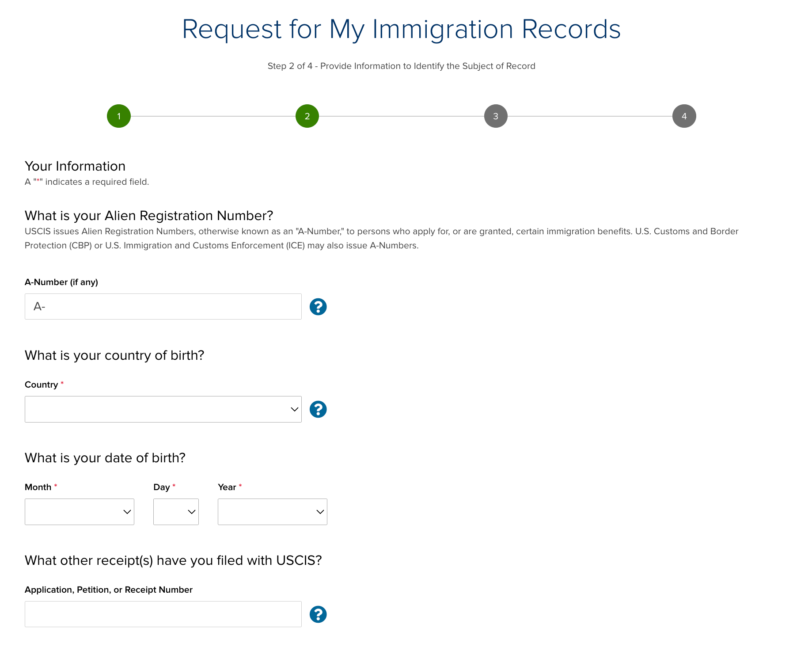
Task: Click the USCIS A-Number explanation paragraph
Action: click(382, 238)
